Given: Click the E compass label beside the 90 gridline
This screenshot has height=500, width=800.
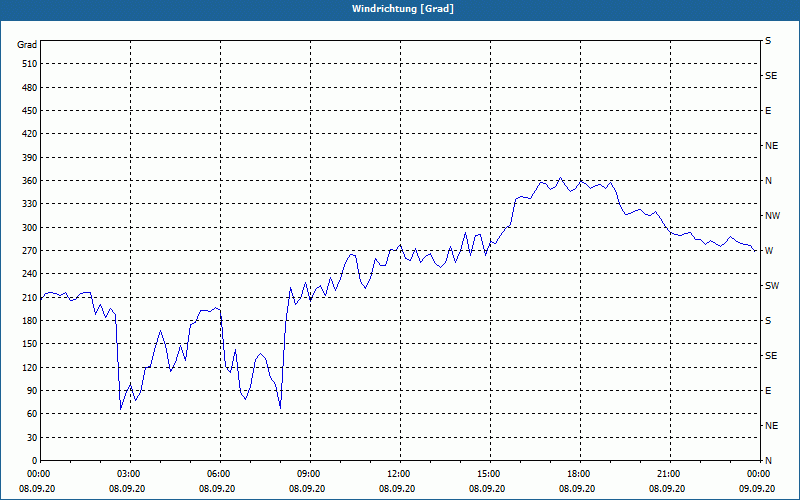Looking at the screenshot, I should coord(768,391).
